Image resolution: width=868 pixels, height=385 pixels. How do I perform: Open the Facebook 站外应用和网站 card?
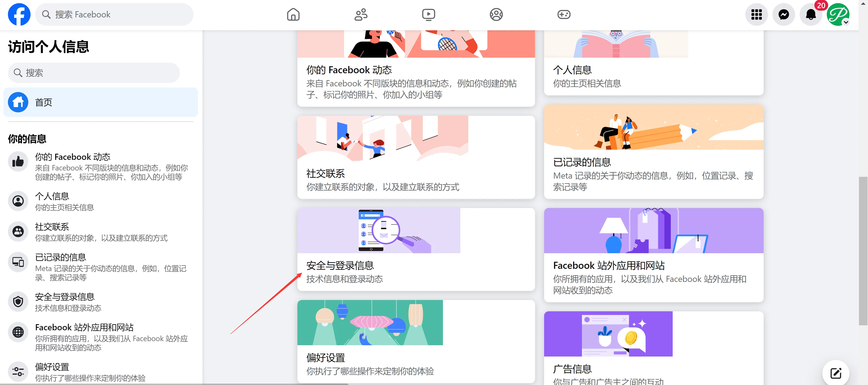(x=653, y=255)
